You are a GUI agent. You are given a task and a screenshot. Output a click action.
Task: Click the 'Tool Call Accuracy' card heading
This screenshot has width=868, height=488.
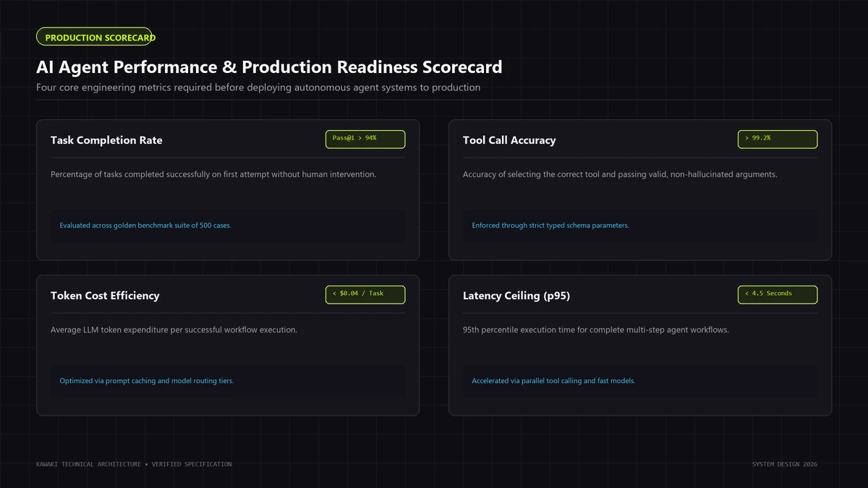coord(509,140)
